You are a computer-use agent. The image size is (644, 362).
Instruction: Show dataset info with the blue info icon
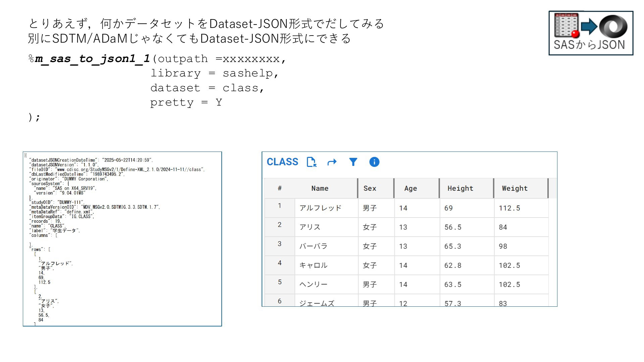(374, 162)
